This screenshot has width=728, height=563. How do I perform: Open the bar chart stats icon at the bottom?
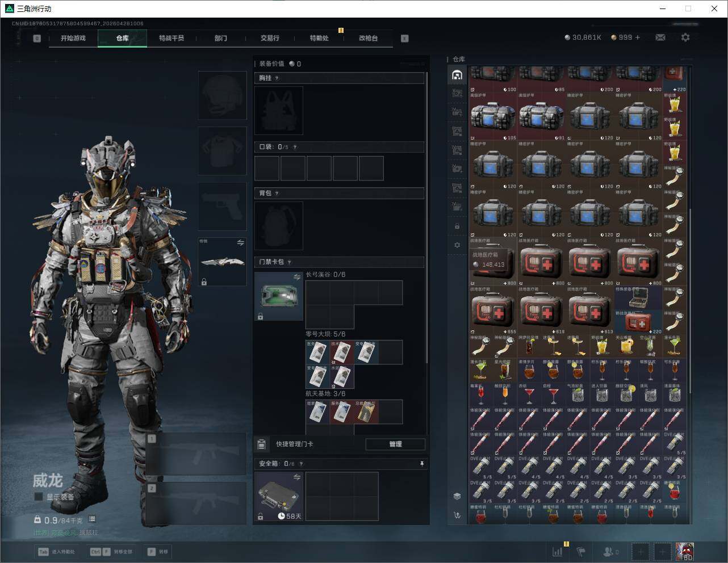coord(558,551)
